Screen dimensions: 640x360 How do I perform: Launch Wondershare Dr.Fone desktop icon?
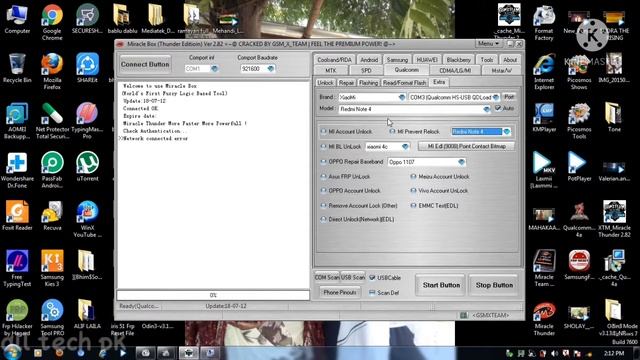tap(17, 169)
